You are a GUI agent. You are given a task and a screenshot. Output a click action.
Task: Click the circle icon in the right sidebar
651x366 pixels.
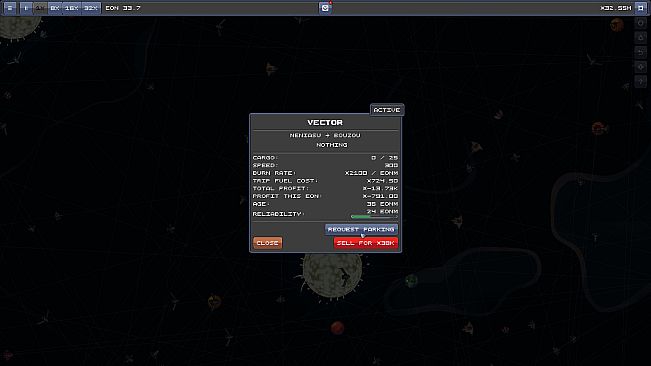pos(641,23)
